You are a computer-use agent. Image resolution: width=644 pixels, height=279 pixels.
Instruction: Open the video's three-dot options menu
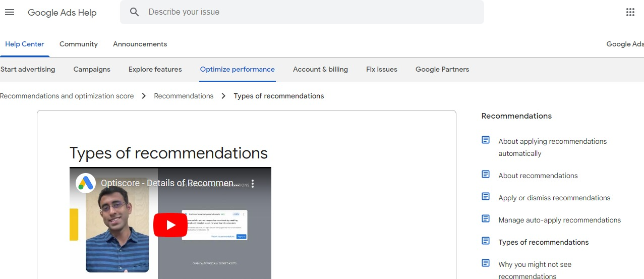click(253, 184)
